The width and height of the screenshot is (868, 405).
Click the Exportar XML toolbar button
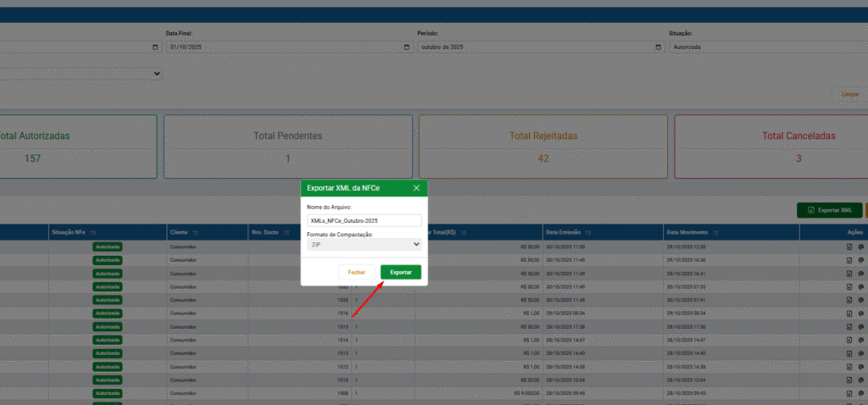829,210
